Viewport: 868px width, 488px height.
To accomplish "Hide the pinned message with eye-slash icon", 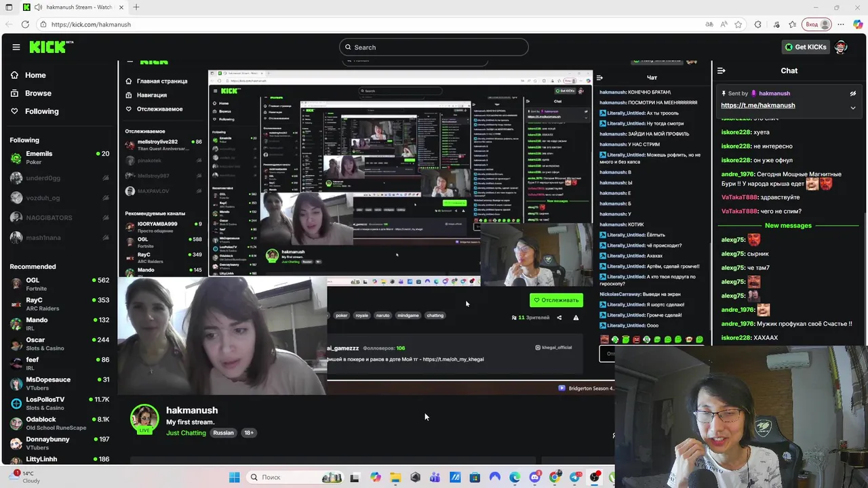I will pos(853,94).
